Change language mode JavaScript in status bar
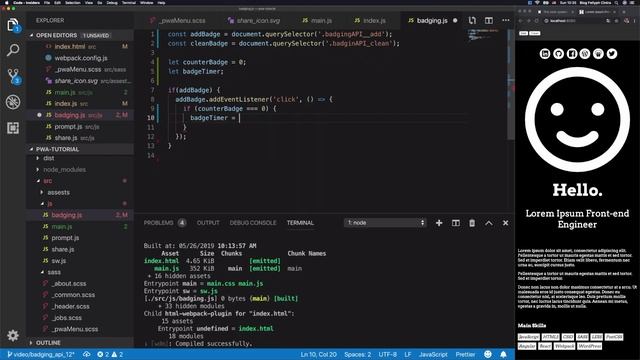The height and width of the screenshot is (360, 640). [x=433, y=354]
